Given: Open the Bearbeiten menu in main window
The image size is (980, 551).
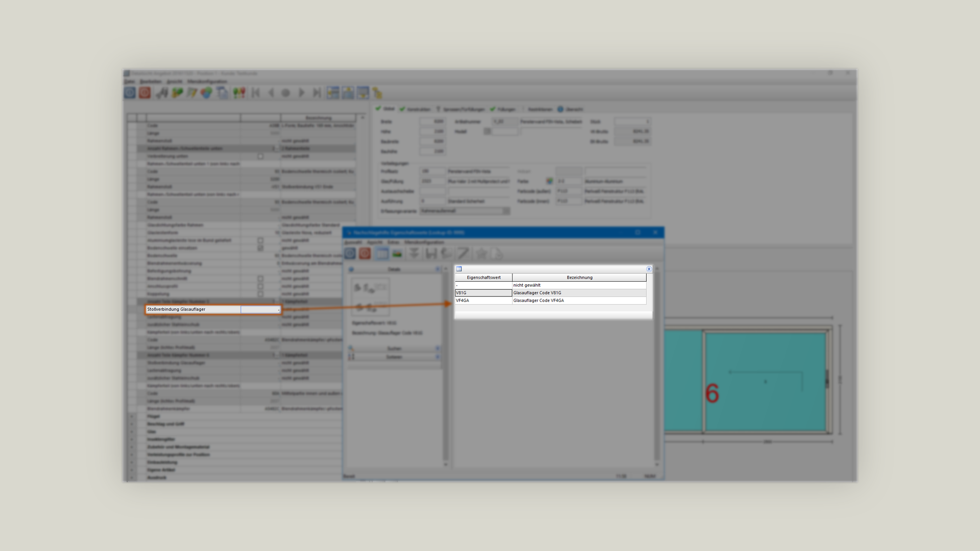Looking at the screenshot, I should point(151,82).
